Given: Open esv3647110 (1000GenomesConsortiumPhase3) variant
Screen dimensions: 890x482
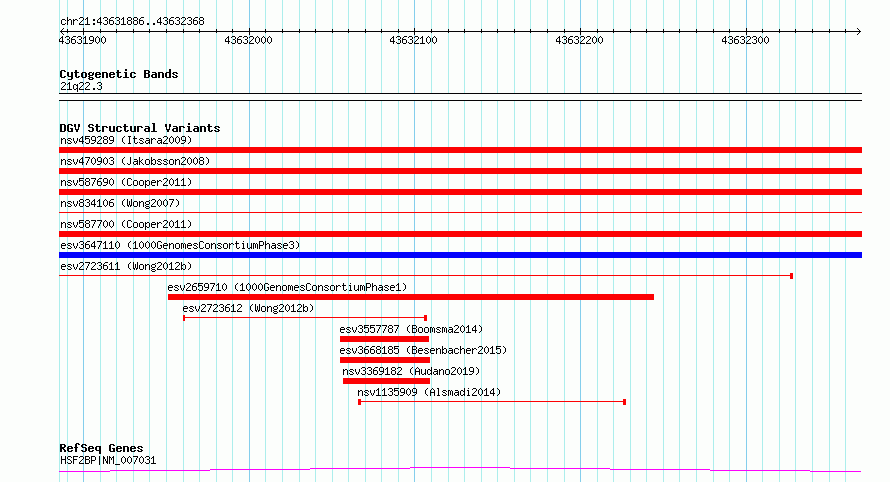Looking at the screenshot, I should tap(180, 245).
